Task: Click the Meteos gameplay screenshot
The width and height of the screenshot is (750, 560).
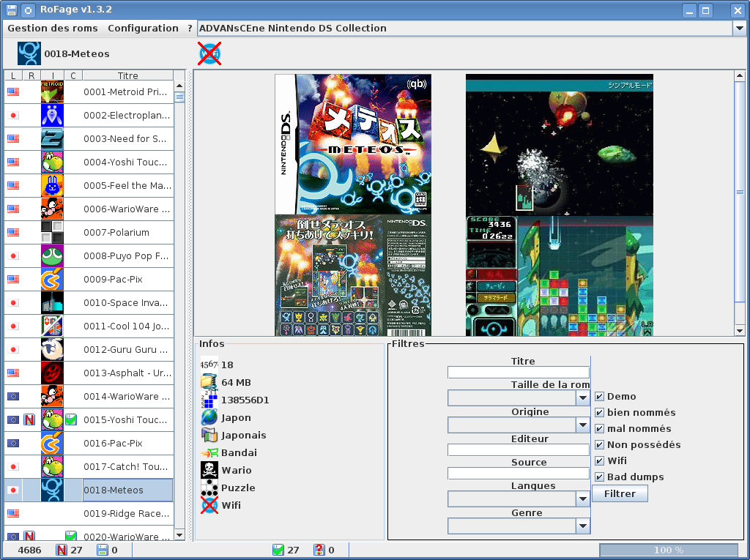Action: coord(559,205)
